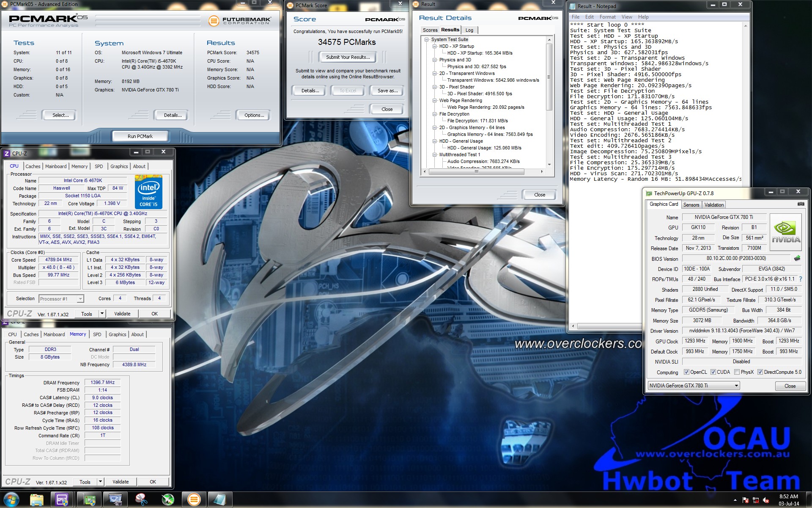Open the Notepad Format menu
Viewport: 812px width, 508px height.
pos(607,17)
